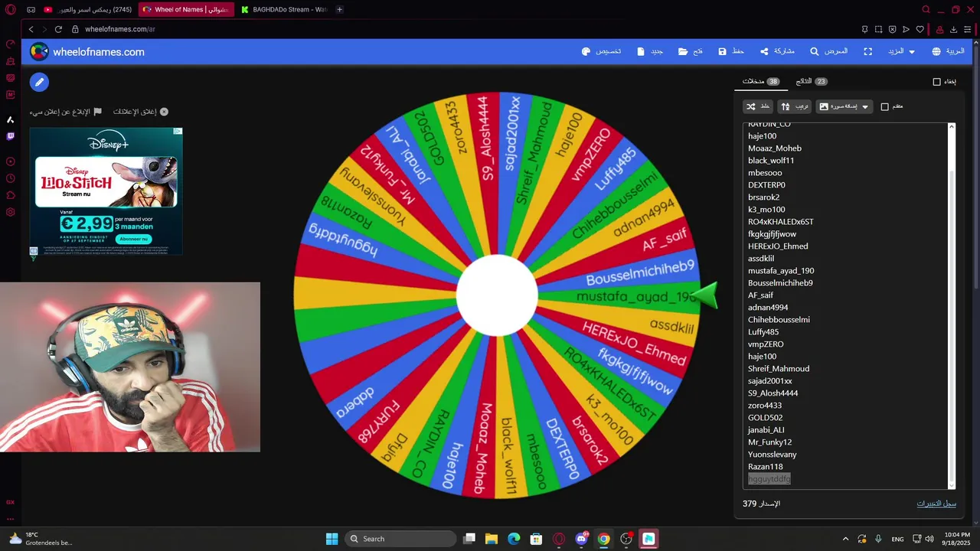Click the Disney+ Lilo & Stitch ad
The width and height of the screenshot is (980, 551).
coord(106,191)
